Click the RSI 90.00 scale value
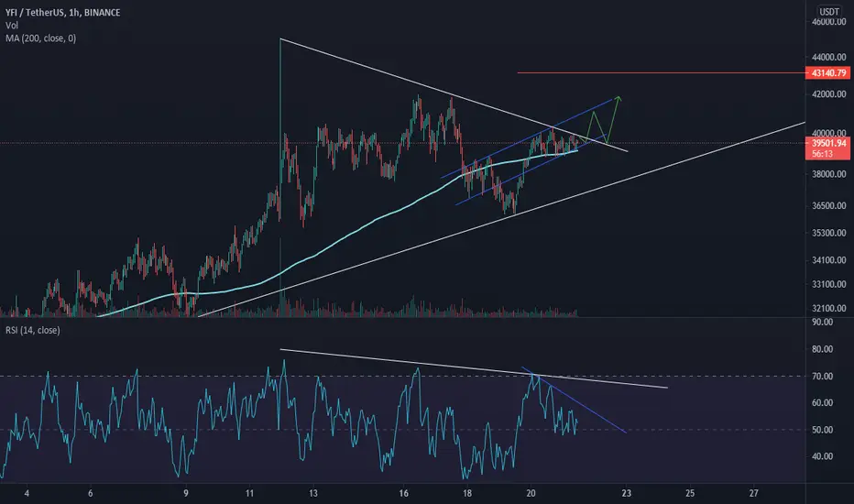The width and height of the screenshot is (854, 504). tap(823, 322)
